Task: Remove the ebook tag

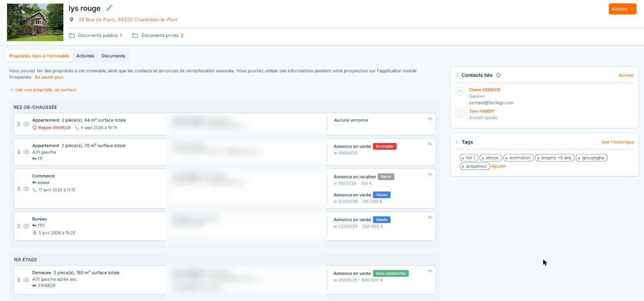Action: point(483,158)
